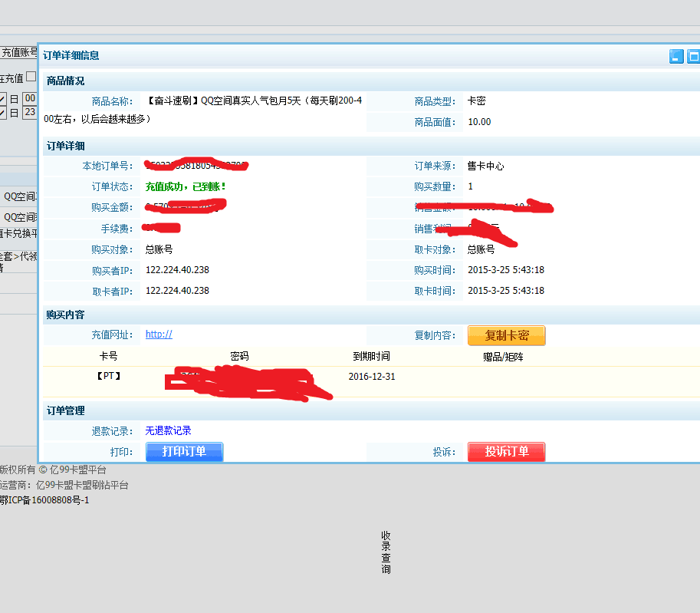Image resolution: width=700 pixels, height=613 pixels.
Task: Open the http:// recharge URL link
Action: pyautogui.click(x=159, y=335)
